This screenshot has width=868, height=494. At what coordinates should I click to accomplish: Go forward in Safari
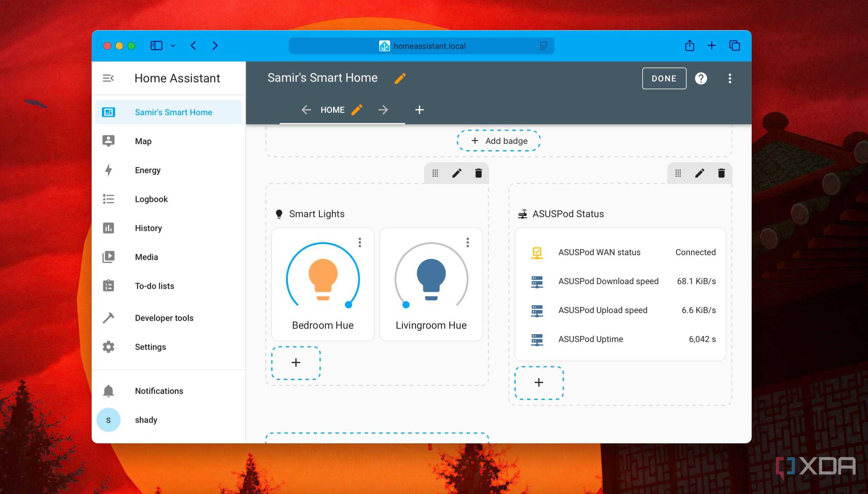click(215, 46)
